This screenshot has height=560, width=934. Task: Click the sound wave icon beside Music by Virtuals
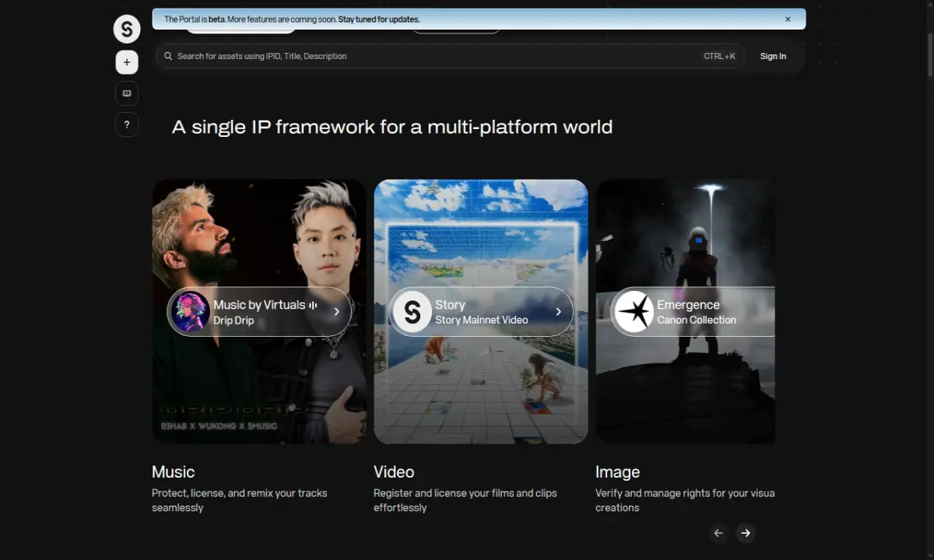313,305
